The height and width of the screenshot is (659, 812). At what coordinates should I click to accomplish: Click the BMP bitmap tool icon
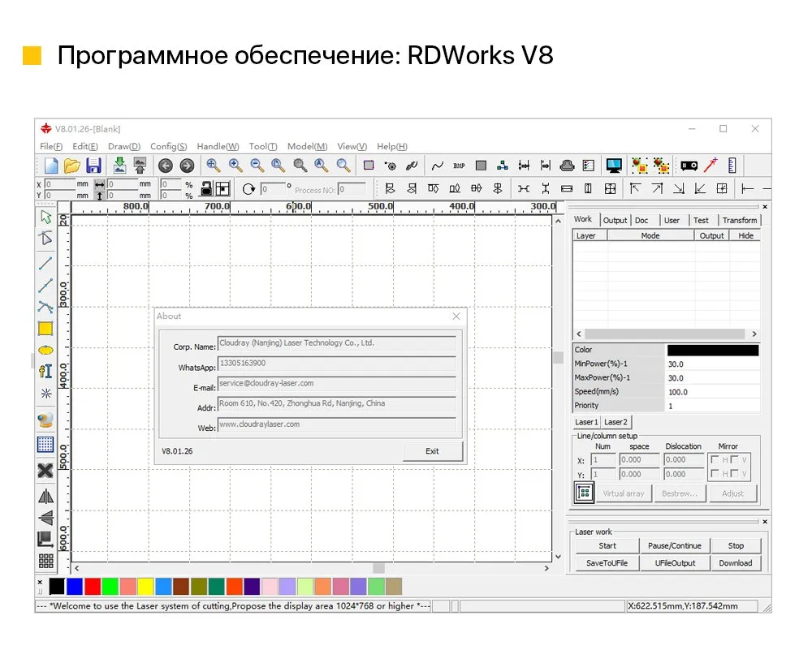(459, 166)
